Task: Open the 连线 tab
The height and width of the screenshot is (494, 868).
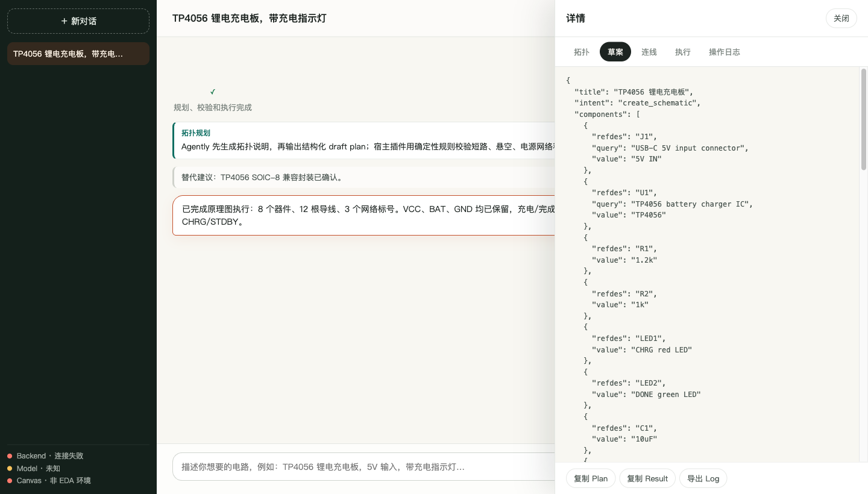Action: pyautogui.click(x=649, y=52)
